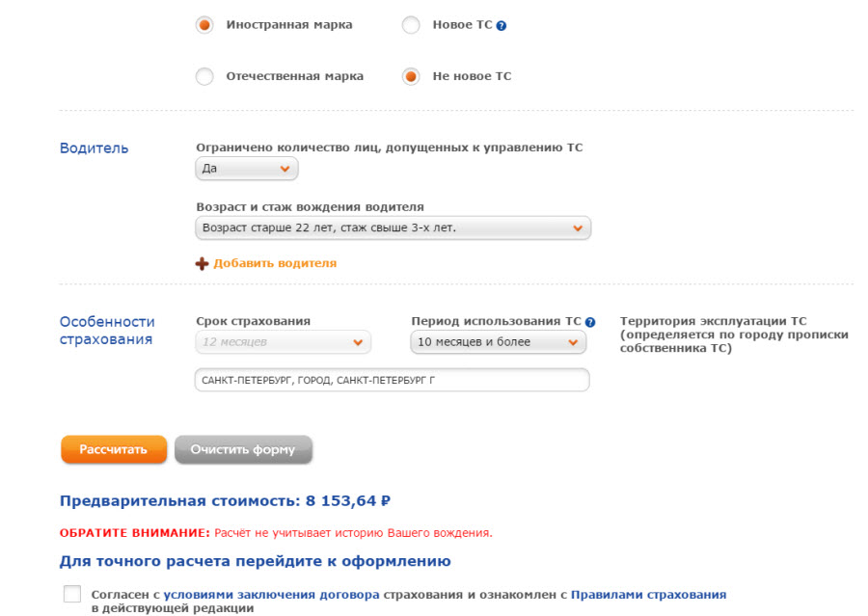
Task: Click the plus icon before Добавить водителя
Action: click(x=203, y=263)
